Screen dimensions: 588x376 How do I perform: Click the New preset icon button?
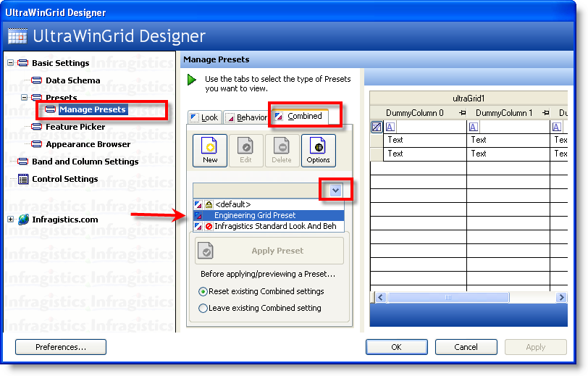coord(209,151)
